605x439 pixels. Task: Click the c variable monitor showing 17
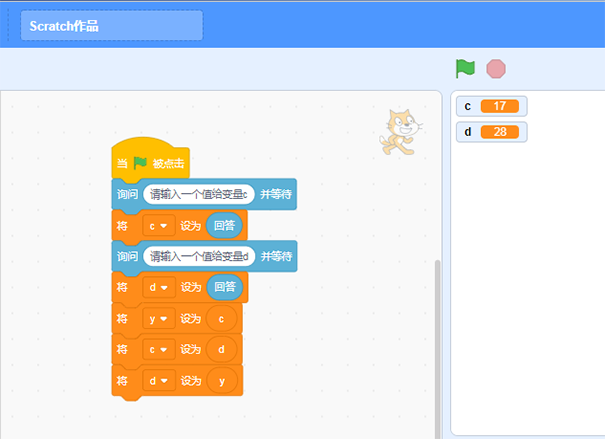pos(490,106)
